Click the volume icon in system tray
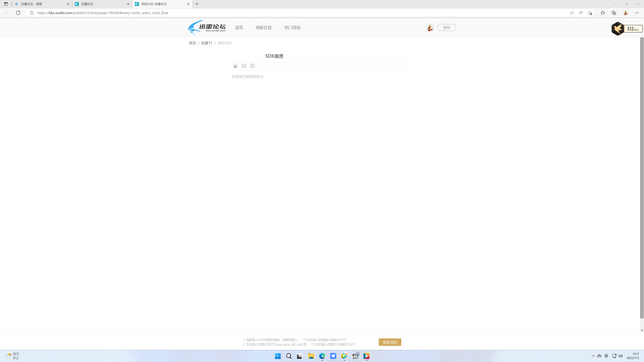 [621, 356]
